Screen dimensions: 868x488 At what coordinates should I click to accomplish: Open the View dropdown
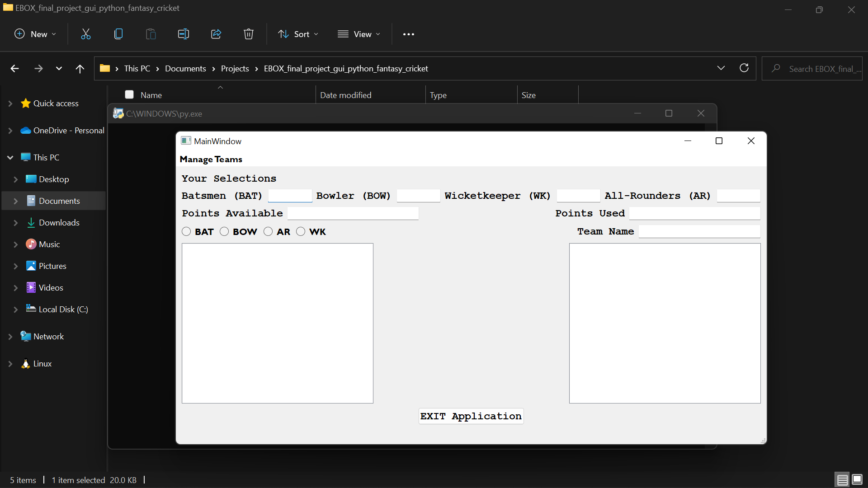coord(359,34)
